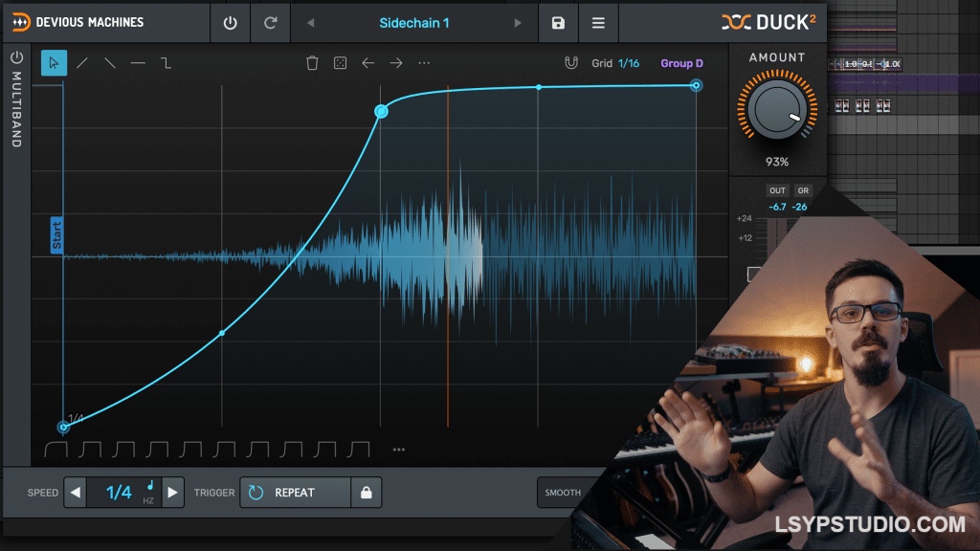Screen dimensions: 980x551
Task: Select the step draw tool
Action: tap(167, 63)
